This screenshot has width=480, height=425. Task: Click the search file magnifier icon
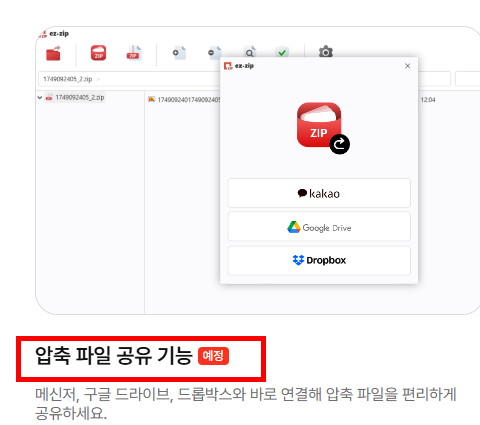pos(250,52)
